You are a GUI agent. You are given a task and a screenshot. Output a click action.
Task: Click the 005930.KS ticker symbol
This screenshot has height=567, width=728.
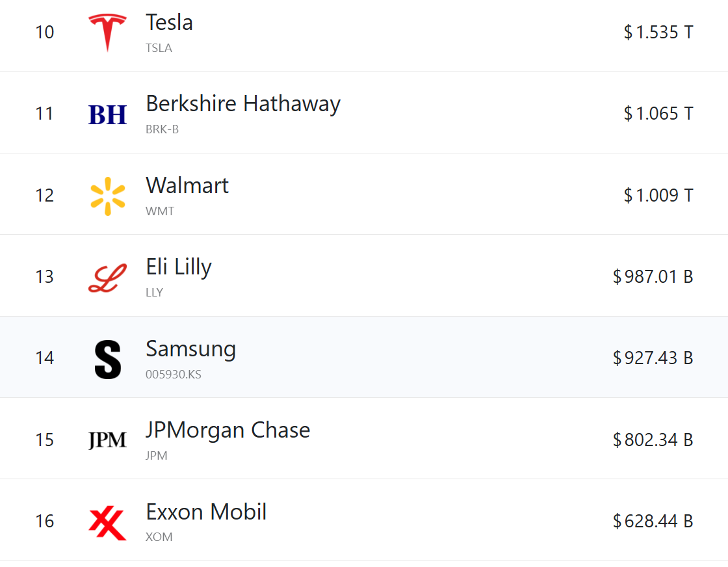coord(174,375)
